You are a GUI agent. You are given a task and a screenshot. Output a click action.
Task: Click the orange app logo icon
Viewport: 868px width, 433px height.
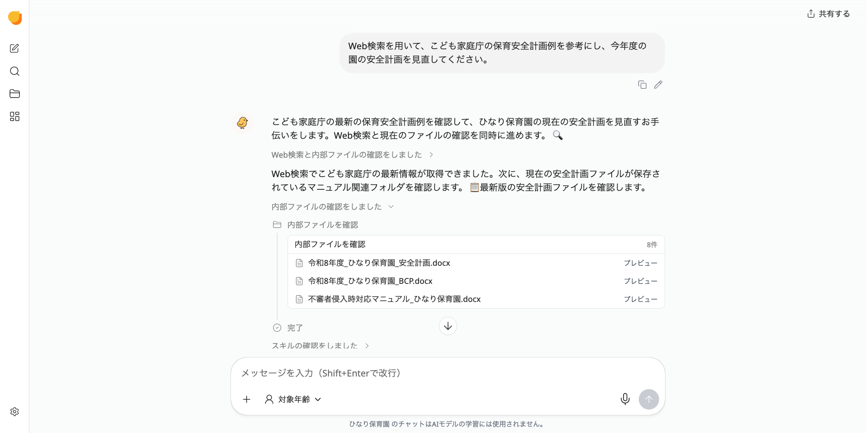click(15, 18)
